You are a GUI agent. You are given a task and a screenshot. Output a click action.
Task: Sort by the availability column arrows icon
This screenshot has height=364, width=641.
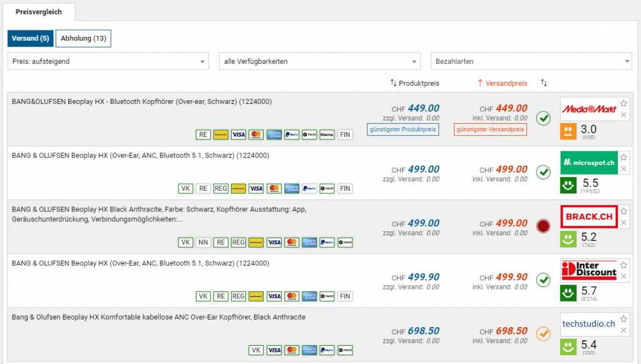tap(544, 83)
